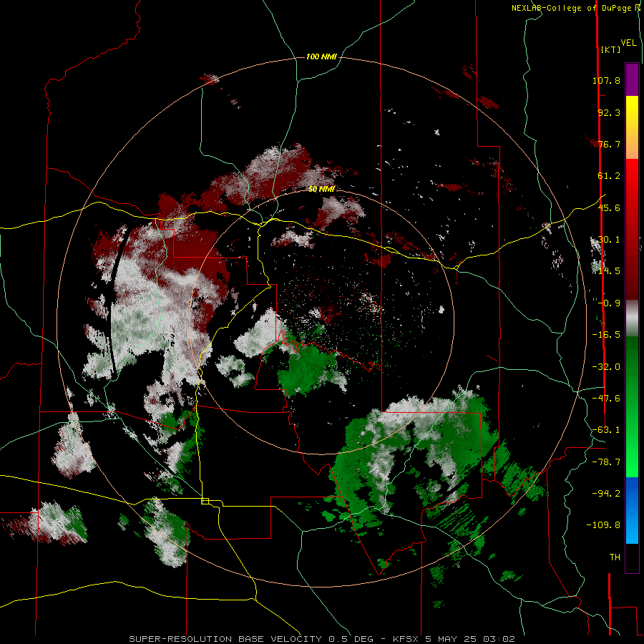This screenshot has height=644, width=644.
Task: Select the 92.3 value on velocity scale
Action: coord(609,112)
